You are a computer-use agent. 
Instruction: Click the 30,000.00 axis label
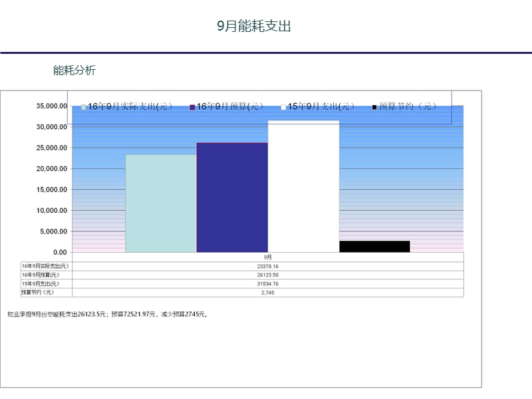point(52,127)
